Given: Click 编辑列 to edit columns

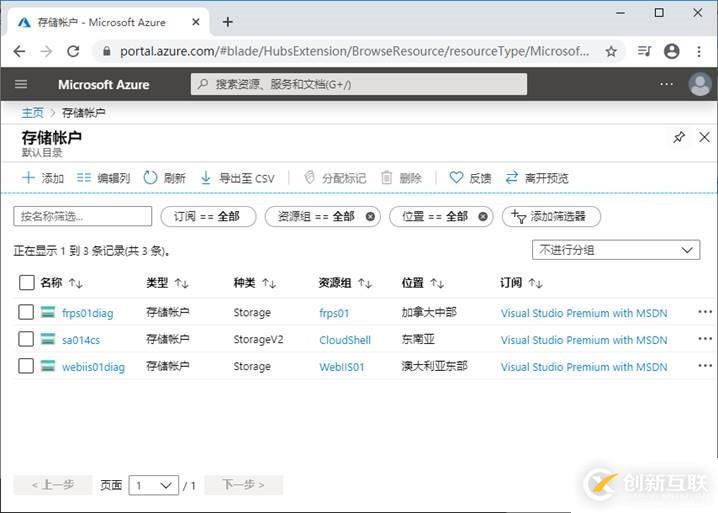Looking at the screenshot, I should [x=103, y=178].
